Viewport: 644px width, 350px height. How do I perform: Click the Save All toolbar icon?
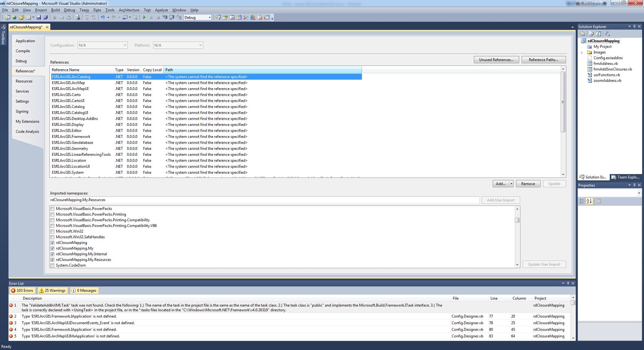46,18
